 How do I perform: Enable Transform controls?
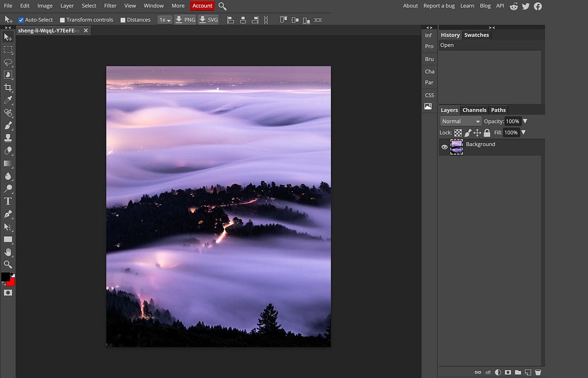(x=62, y=20)
